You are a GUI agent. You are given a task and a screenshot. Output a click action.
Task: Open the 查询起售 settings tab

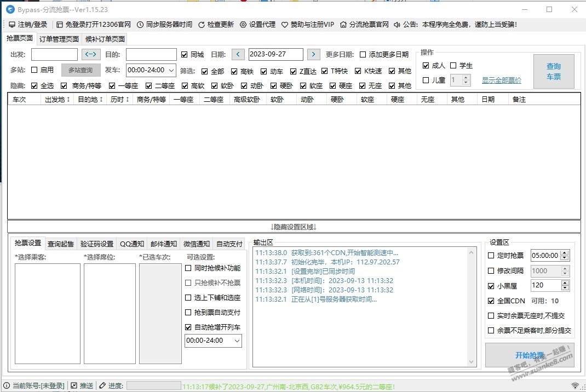(x=61, y=244)
